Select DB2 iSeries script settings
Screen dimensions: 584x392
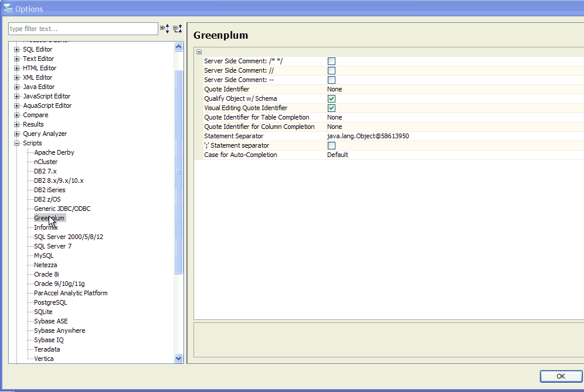point(49,190)
